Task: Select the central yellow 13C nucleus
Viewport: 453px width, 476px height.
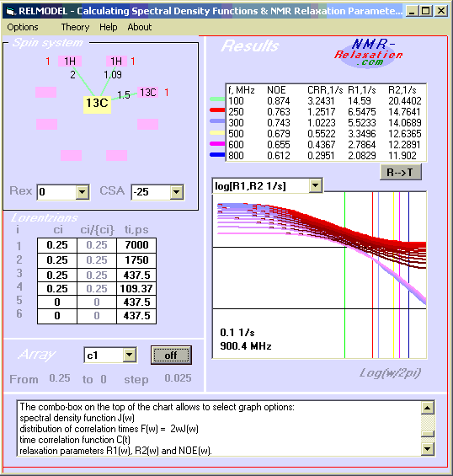Action: (97, 104)
